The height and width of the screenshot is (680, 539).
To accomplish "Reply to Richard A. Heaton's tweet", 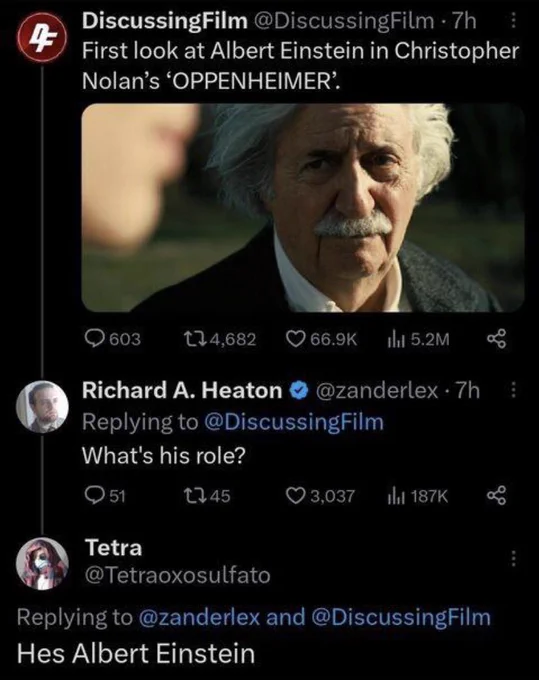I will 93,495.
